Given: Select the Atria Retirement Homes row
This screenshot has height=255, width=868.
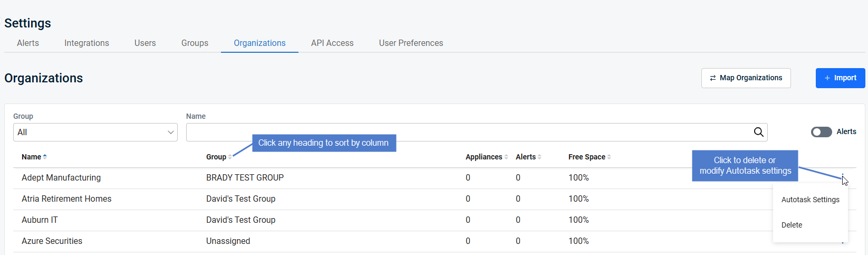Looking at the screenshot, I should coord(435,199).
